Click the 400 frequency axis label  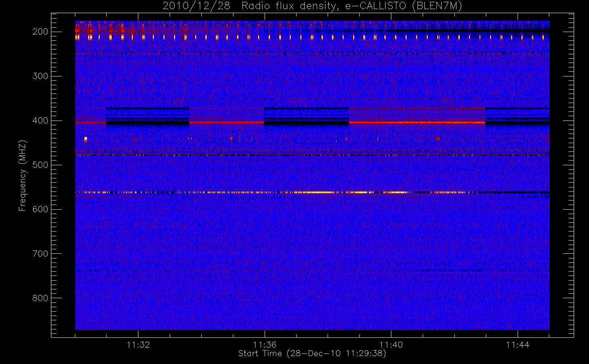tap(40, 120)
